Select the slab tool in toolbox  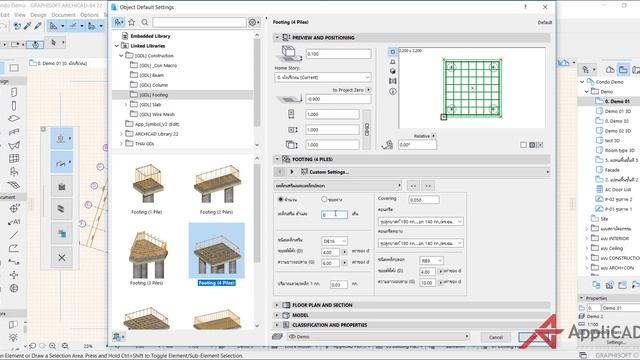point(14,119)
